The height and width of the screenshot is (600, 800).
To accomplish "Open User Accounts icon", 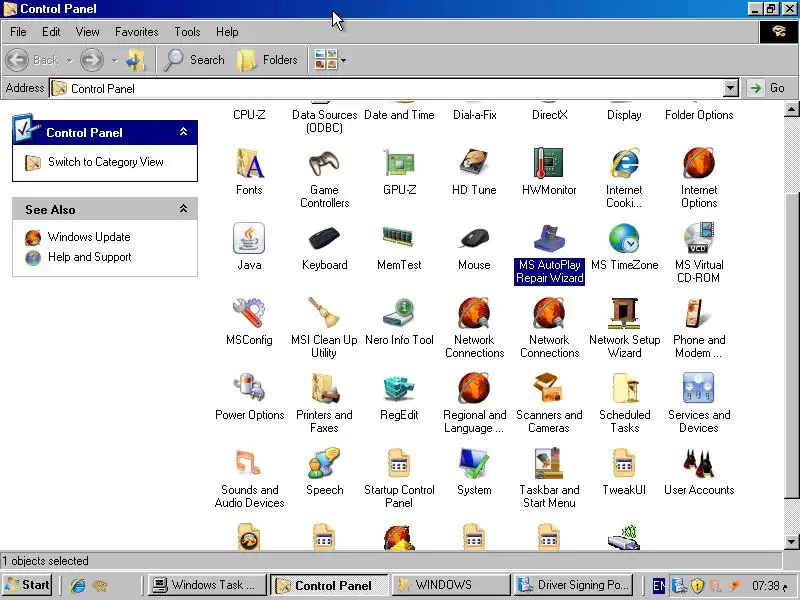I will pyautogui.click(x=698, y=463).
